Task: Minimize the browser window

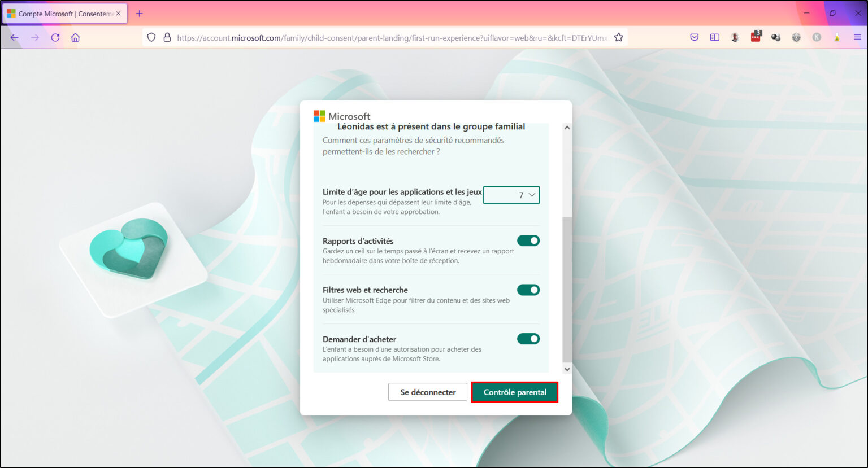Action: click(x=806, y=13)
